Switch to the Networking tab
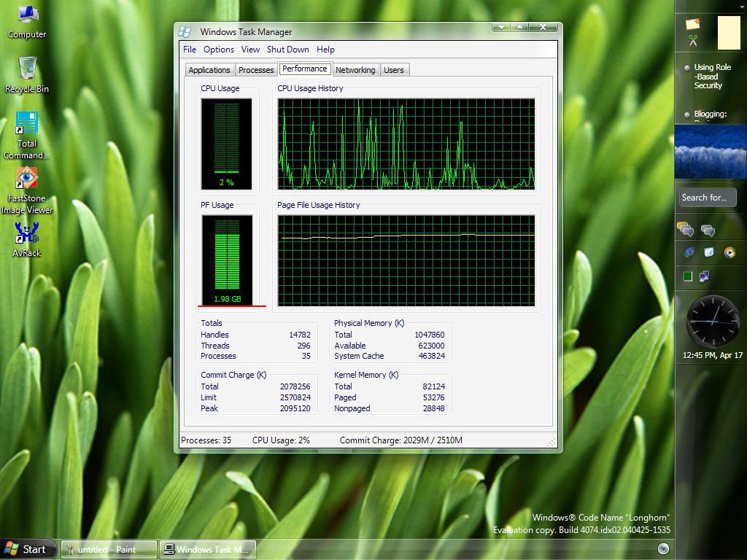 point(355,70)
